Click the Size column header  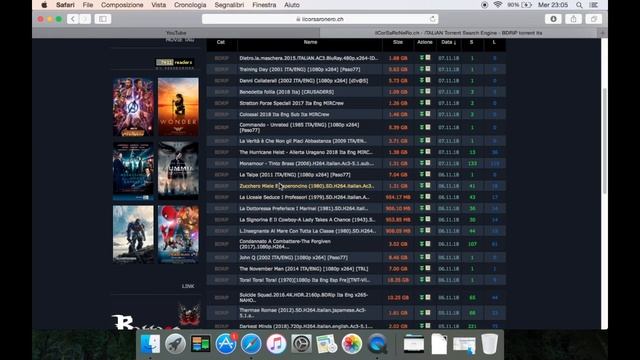pyautogui.click(x=398, y=42)
